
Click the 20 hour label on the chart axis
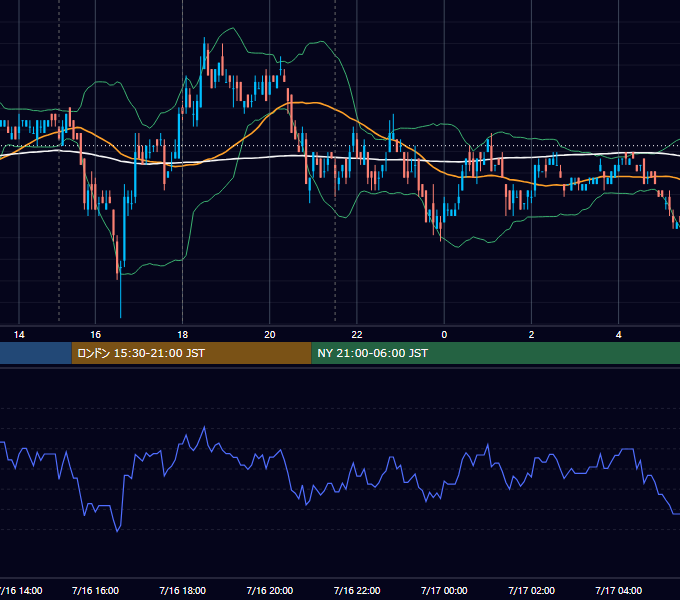coord(270,335)
